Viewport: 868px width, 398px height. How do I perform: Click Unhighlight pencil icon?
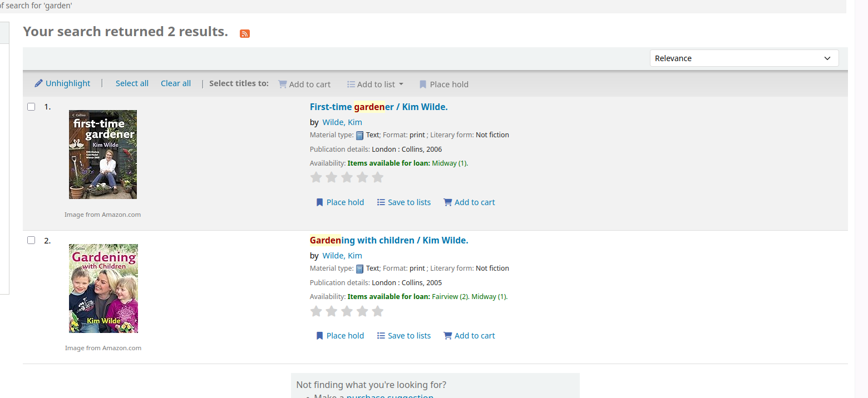click(x=38, y=83)
